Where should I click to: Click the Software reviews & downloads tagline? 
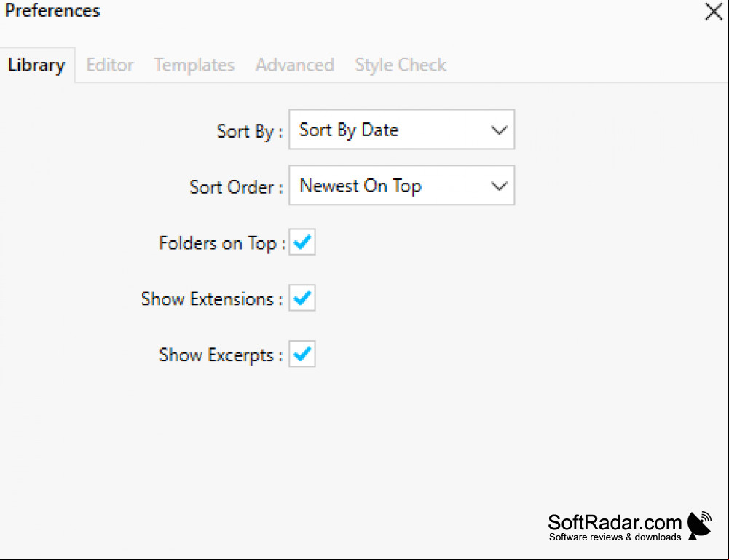pos(615,537)
